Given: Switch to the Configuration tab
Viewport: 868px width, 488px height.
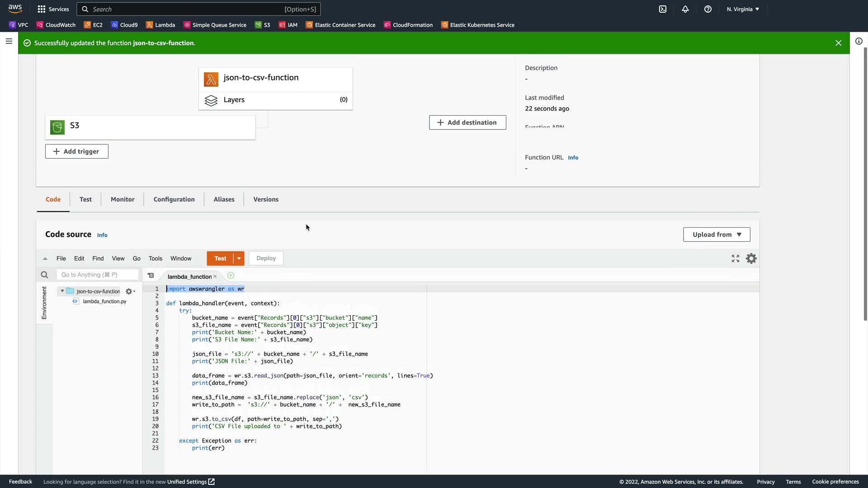Looking at the screenshot, I should coord(174,199).
